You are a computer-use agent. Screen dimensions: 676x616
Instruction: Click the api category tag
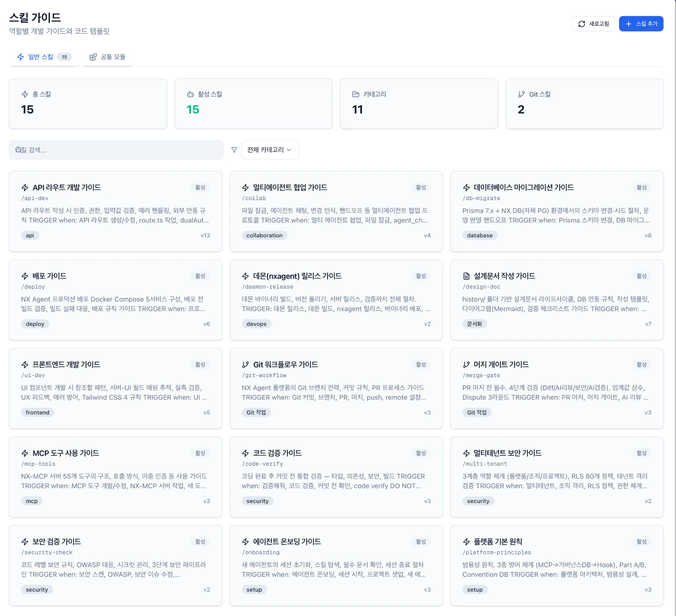pyautogui.click(x=30, y=235)
